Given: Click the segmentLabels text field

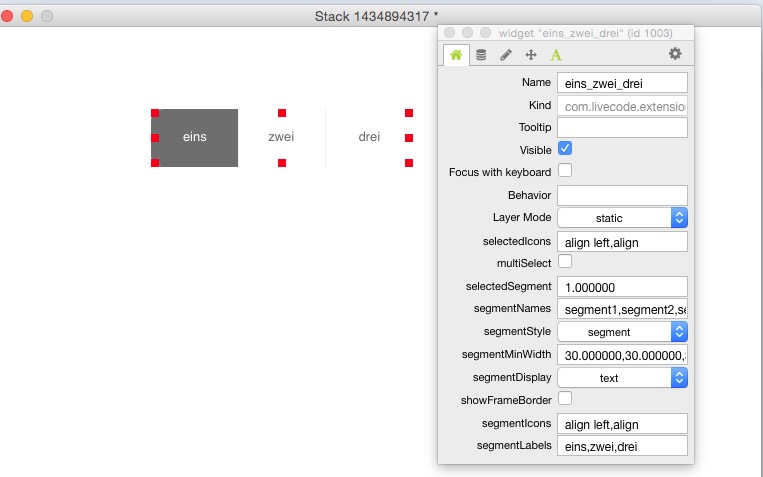Looking at the screenshot, I should click(x=621, y=446).
